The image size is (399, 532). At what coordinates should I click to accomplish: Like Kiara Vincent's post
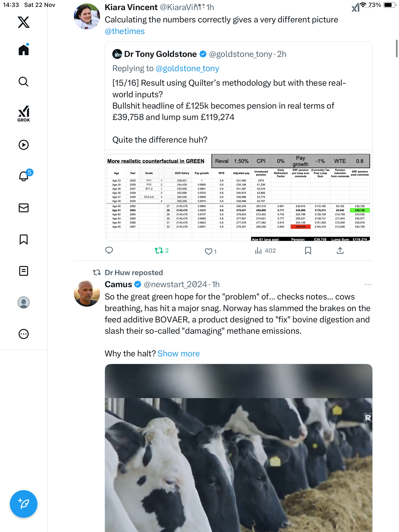coord(208,251)
